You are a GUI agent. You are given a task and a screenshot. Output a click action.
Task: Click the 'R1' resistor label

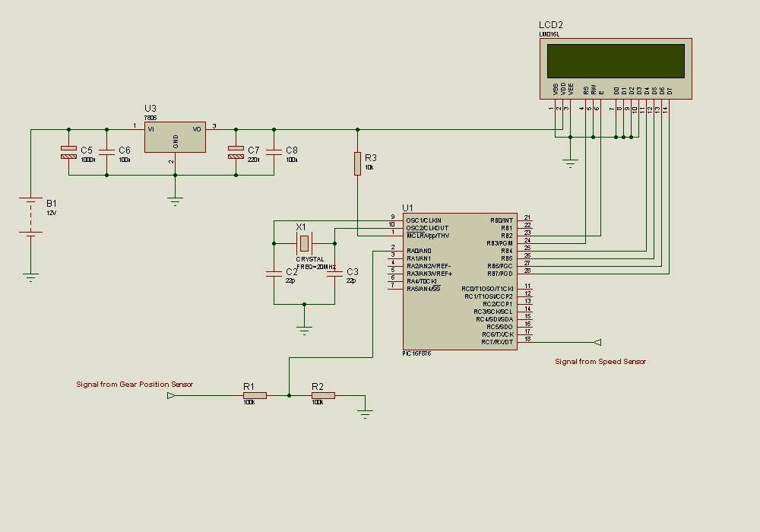click(x=249, y=387)
